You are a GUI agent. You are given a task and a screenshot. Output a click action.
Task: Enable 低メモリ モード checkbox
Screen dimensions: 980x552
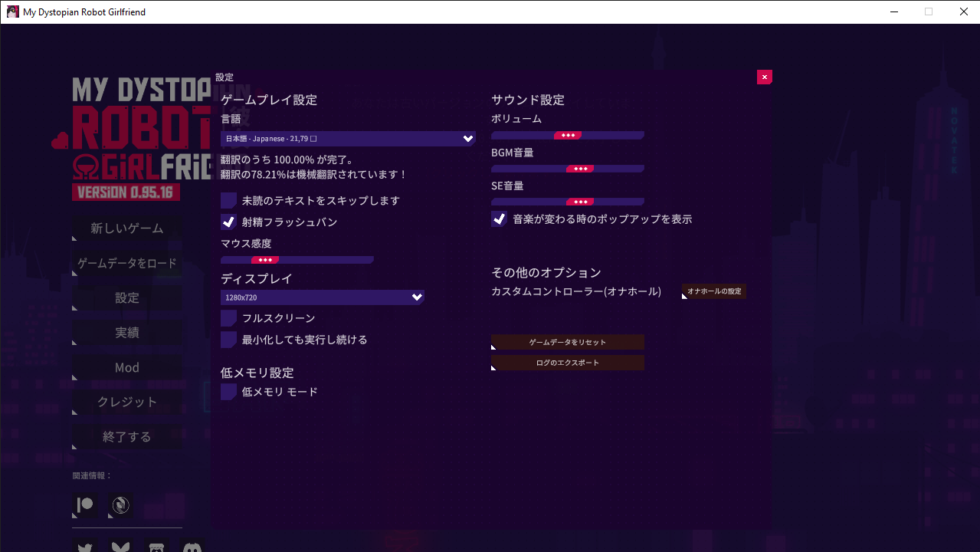tap(228, 392)
